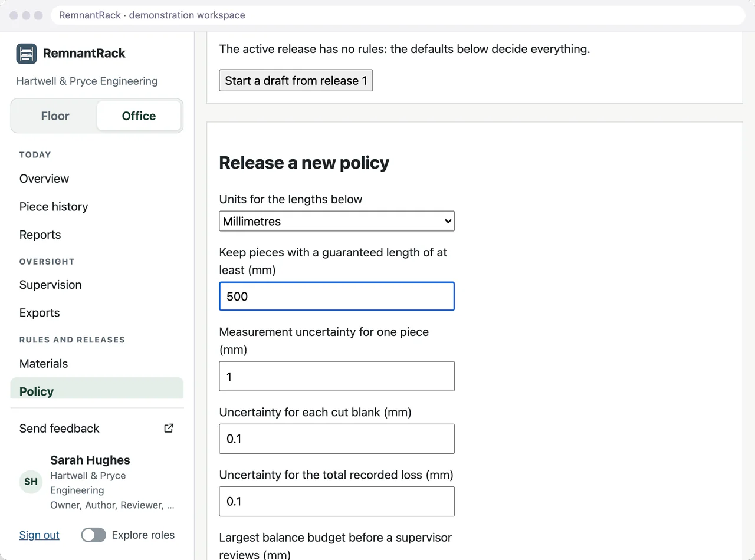Click the Sign out link
Screen dimensions: 755x560
tap(40, 535)
